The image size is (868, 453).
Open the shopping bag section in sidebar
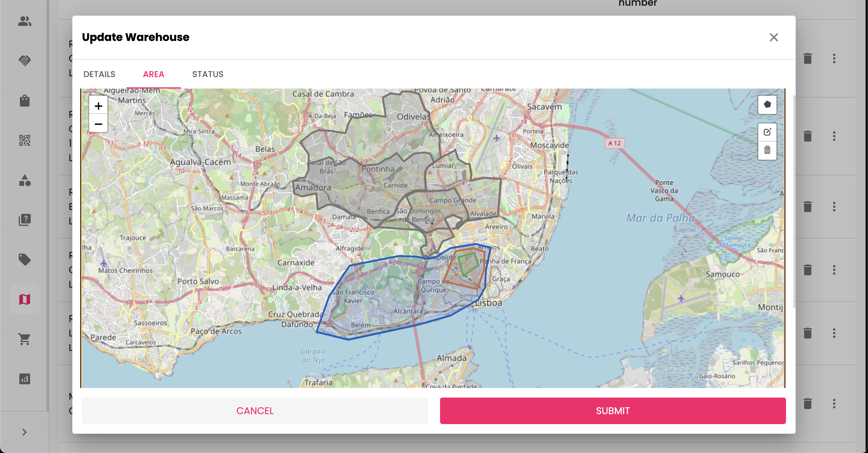click(25, 101)
